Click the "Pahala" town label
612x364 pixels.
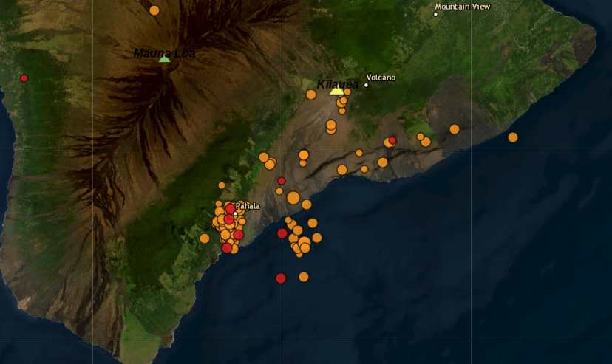[248, 206]
